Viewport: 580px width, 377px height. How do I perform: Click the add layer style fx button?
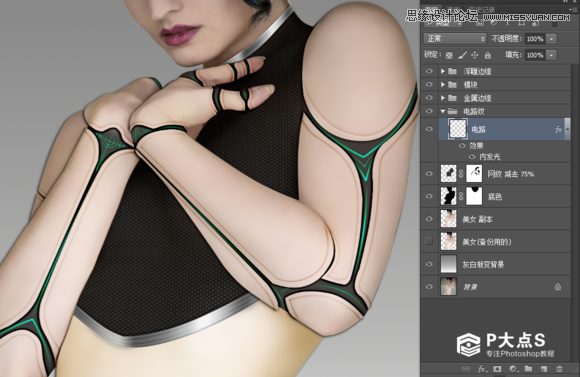(481, 369)
